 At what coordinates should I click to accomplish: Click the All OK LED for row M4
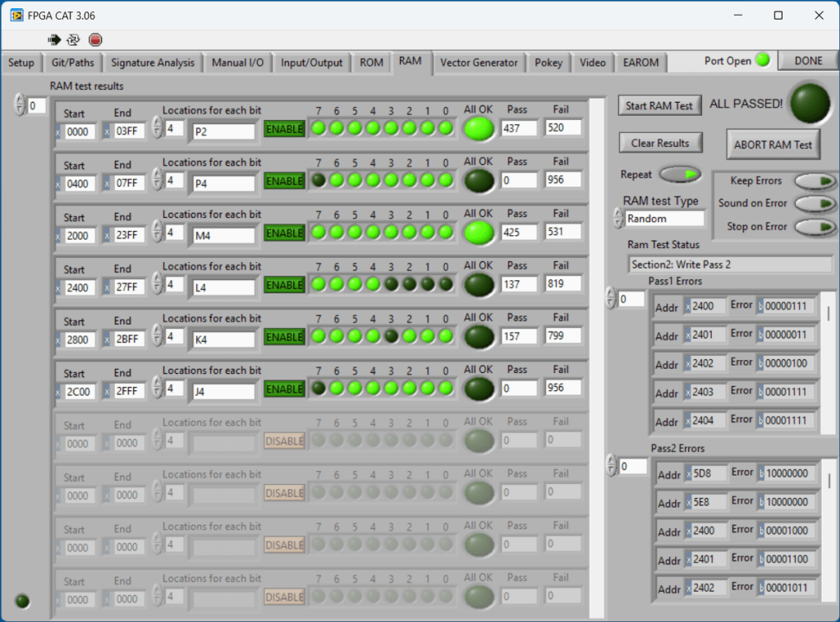click(479, 233)
